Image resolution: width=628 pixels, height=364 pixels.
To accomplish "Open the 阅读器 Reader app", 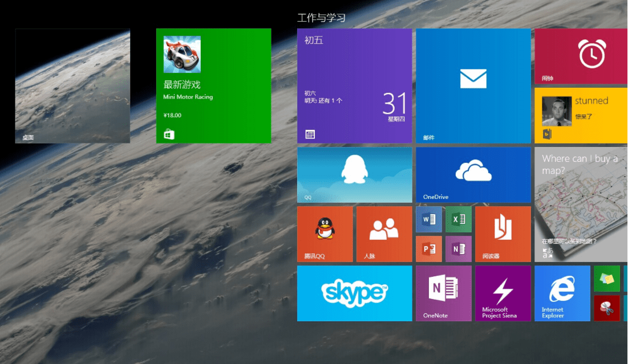I will point(503,234).
